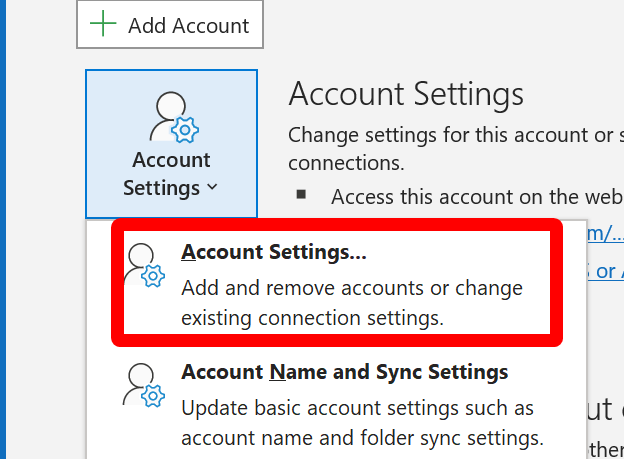Click the Add Account button label
This screenshot has width=624, height=459.
point(188,26)
